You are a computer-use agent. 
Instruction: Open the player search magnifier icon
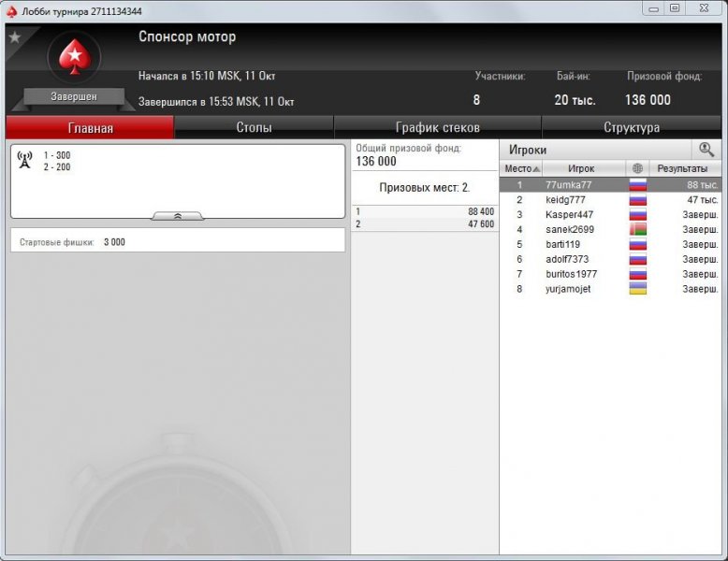pyautogui.click(x=706, y=149)
